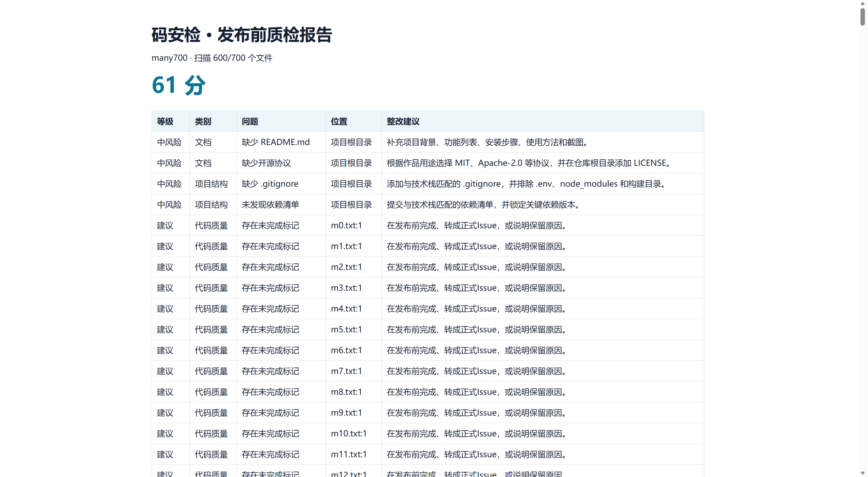Click 文档 in the 缺少开源协议 row
Image resolution: width=868 pixels, height=477 pixels.
point(203,163)
